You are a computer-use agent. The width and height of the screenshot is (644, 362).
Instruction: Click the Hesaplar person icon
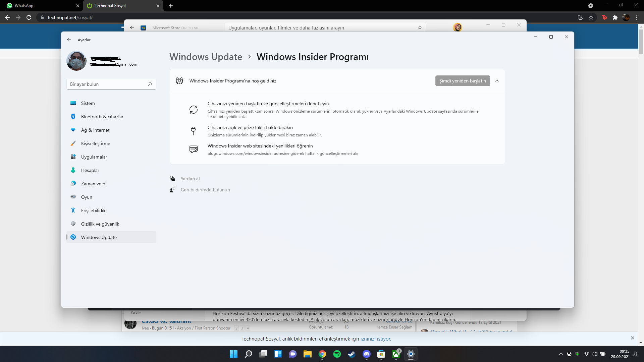[x=73, y=170]
